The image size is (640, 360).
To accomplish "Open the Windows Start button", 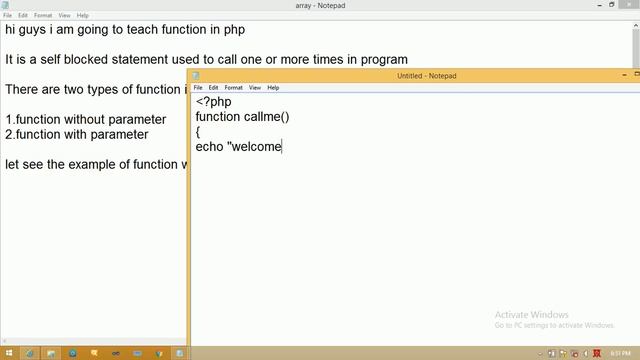I will pos(9,353).
